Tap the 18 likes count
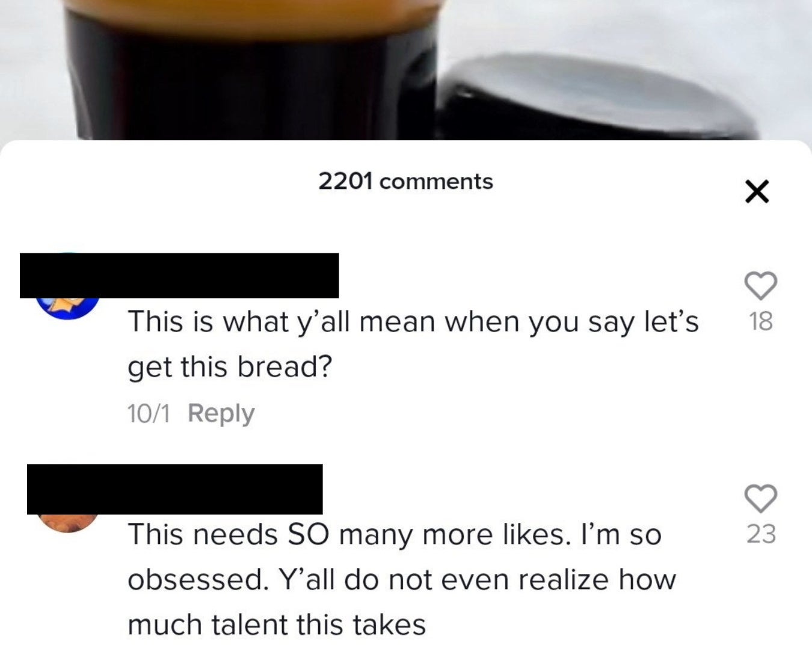812x654 pixels. coord(761,322)
